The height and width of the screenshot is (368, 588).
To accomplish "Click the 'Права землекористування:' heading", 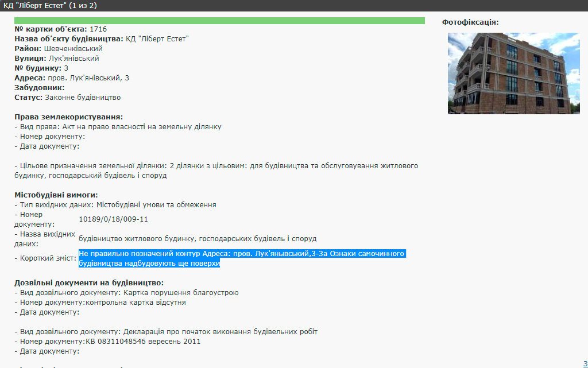I will pos(68,117).
